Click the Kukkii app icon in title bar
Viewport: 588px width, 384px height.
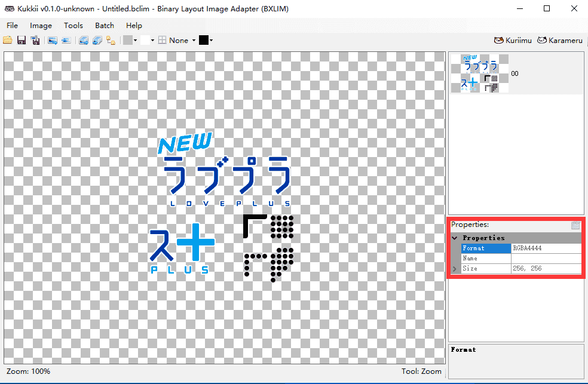click(10, 8)
